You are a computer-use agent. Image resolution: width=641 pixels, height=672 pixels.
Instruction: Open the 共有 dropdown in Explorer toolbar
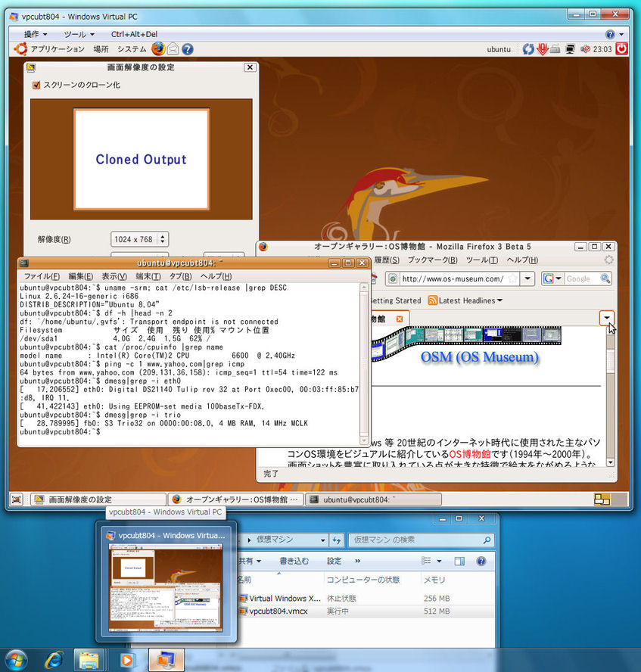coord(250,561)
